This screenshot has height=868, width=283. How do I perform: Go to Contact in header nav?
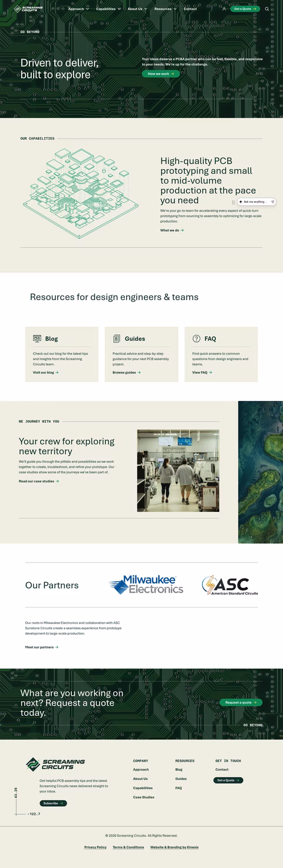(x=190, y=9)
